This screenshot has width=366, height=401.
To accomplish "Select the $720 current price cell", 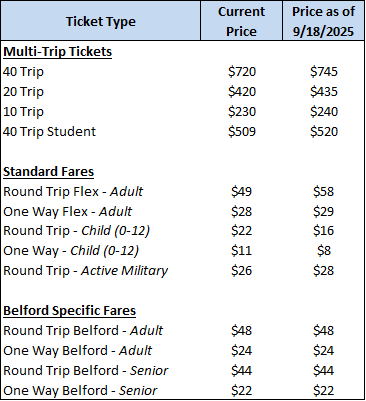I will tap(242, 72).
